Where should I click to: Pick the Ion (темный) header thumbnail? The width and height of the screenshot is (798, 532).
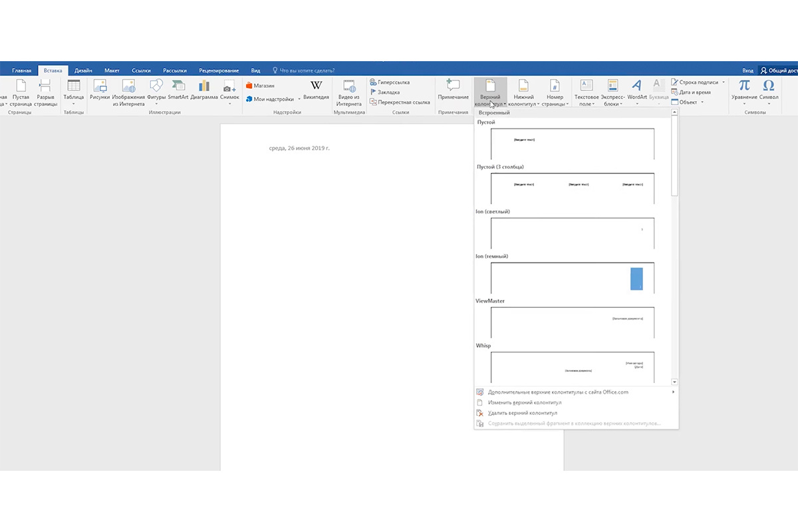click(573, 278)
